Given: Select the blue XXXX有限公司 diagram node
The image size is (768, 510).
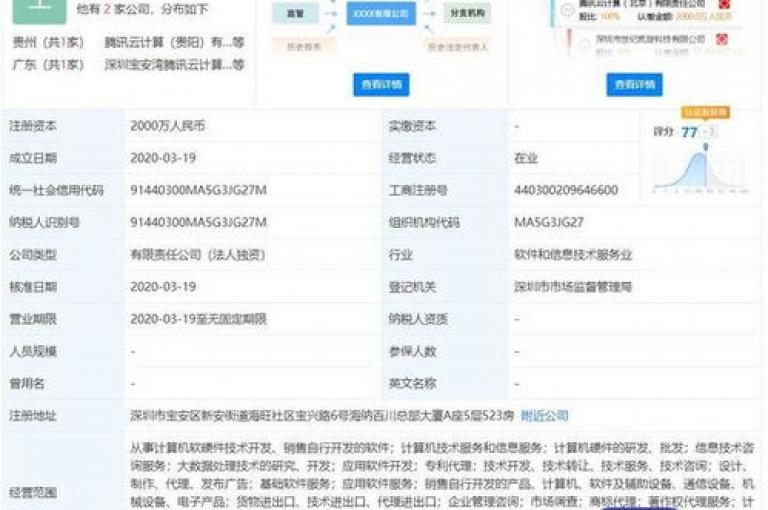Looking at the screenshot, I should tap(381, 13).
